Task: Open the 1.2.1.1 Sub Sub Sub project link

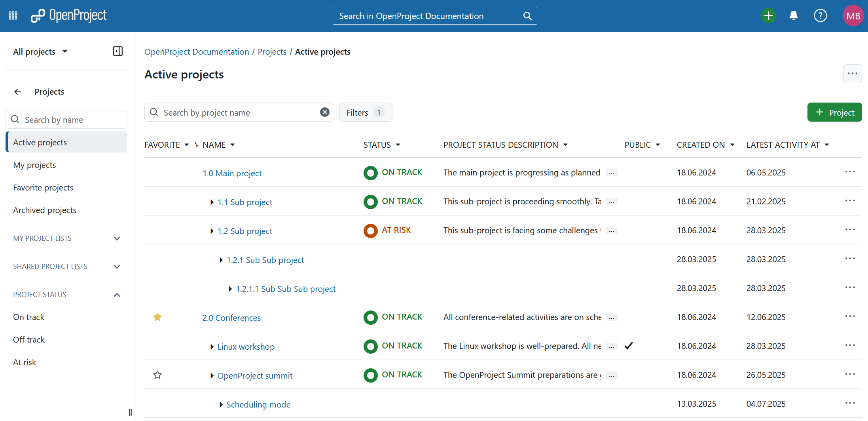Action: (x=286, y=289)
